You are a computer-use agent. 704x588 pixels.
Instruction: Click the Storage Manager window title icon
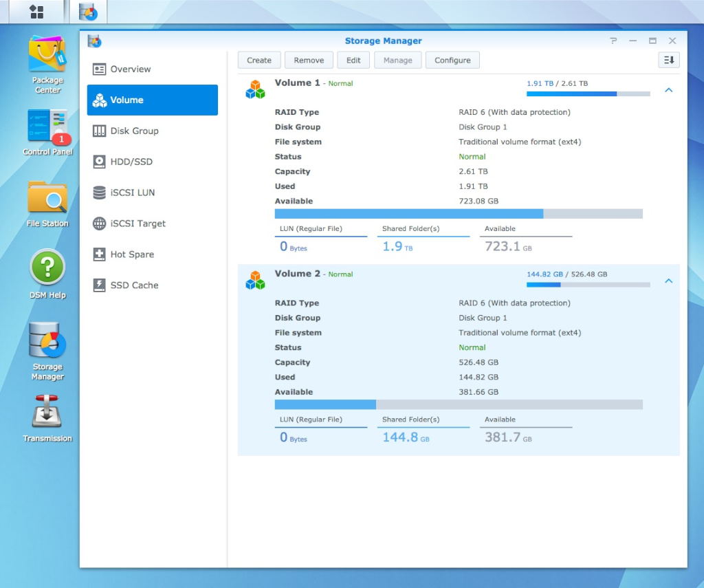[x=94, y=41]
